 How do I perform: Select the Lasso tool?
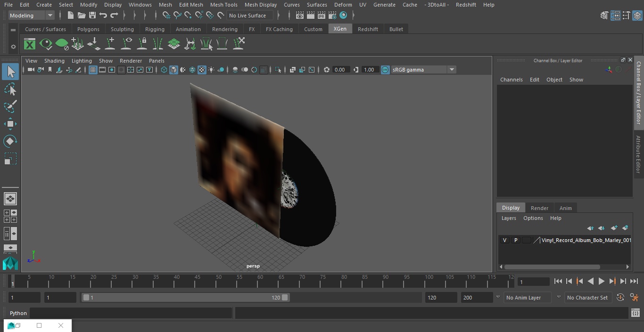10,89
